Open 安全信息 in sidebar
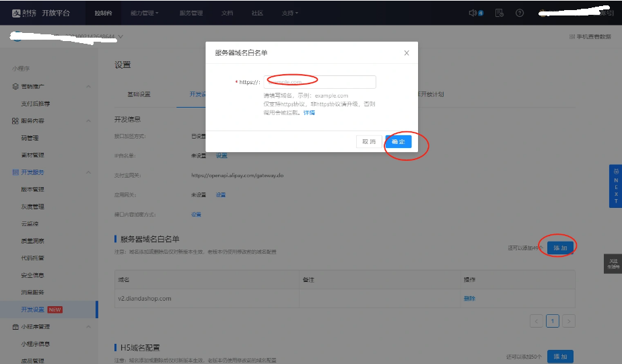This screenshot has width=622, height=364. point(32,275)
